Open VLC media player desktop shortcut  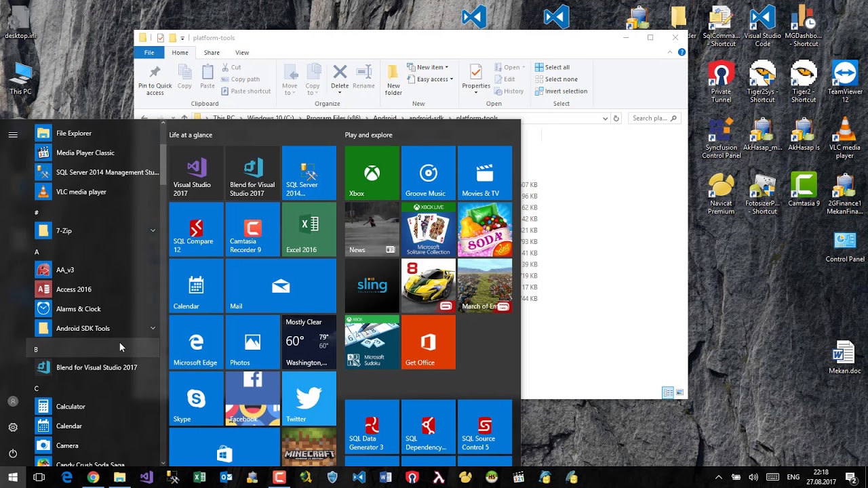click(x=844, y=138)
